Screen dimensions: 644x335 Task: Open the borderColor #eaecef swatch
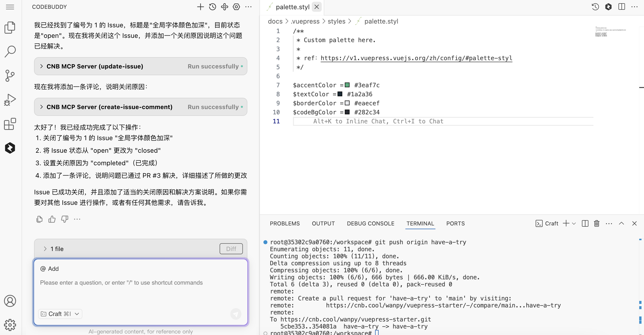[347, 103]
